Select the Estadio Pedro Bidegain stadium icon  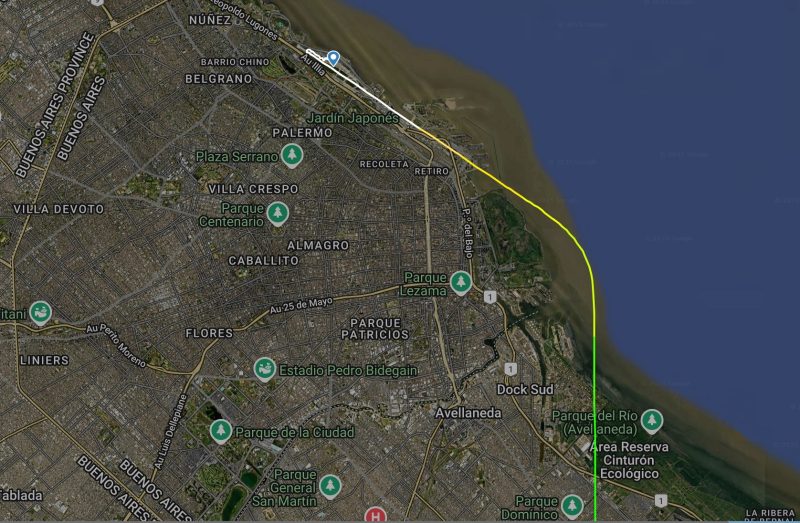coord(265,369)
